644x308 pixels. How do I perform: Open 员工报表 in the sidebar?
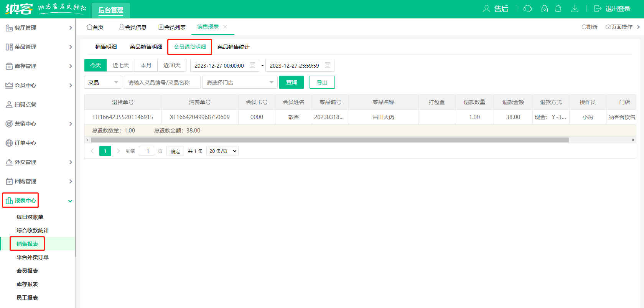pyautogui.click(x=27, y=298)
